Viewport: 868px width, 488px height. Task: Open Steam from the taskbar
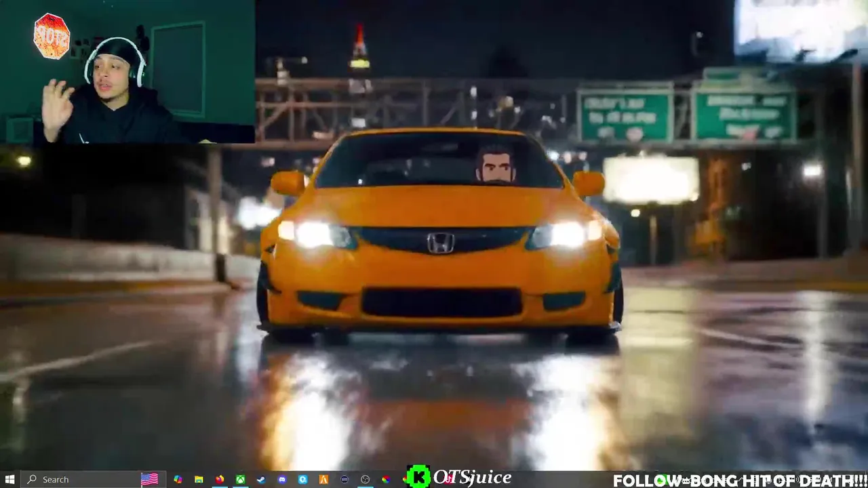point(261,479)
